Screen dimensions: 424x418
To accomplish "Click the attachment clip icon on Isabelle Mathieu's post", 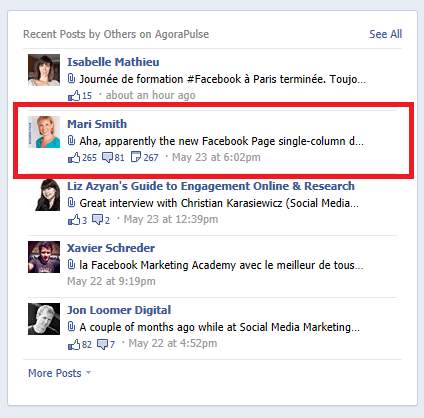I will (71, 79).
